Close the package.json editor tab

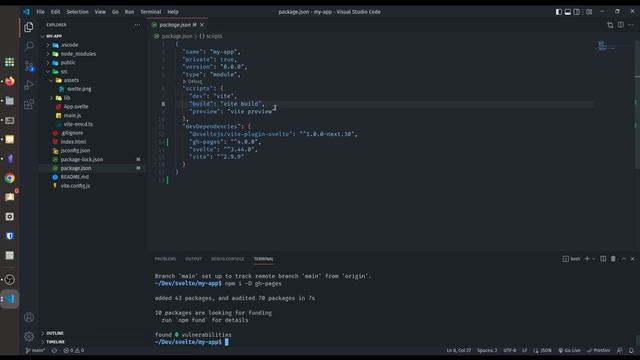(x=202, y=25)
